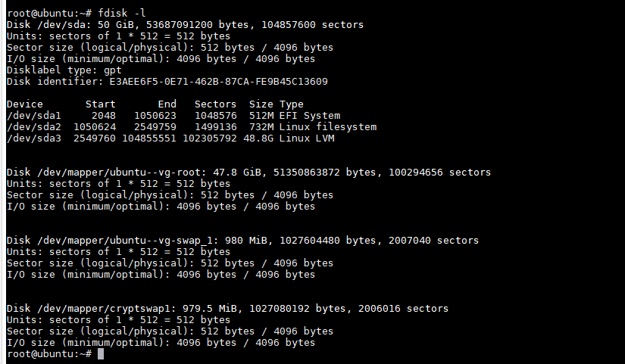Click the bottom root@ubuntu prompt text

[x=49, y=353]
